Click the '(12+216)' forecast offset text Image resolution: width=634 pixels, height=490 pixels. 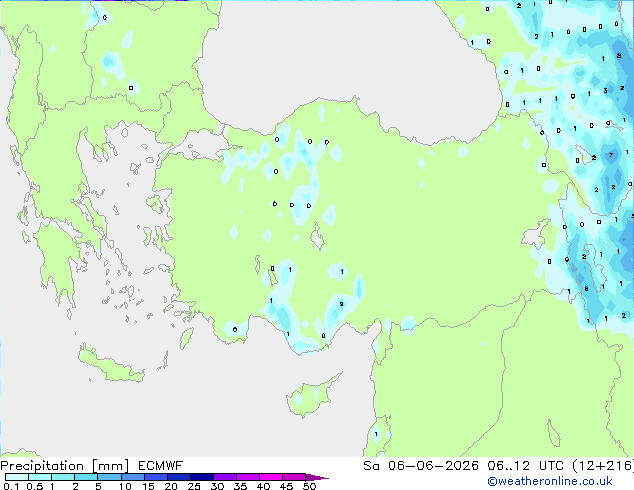pyautogui.click(x=603, y=466)
